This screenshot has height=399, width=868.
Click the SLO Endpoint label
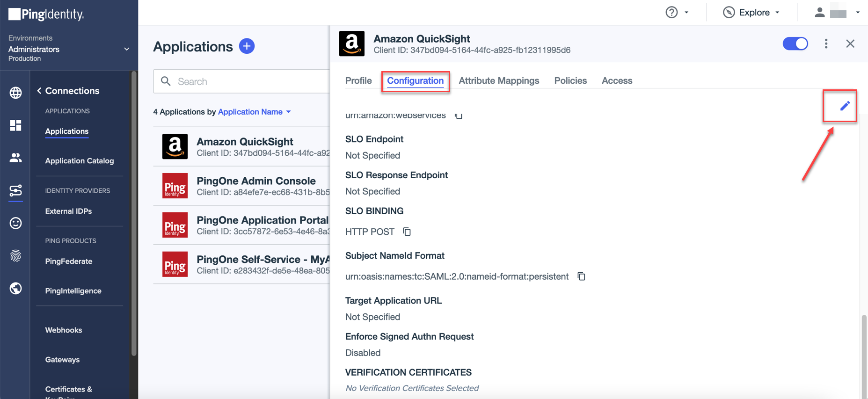[374, 139]
